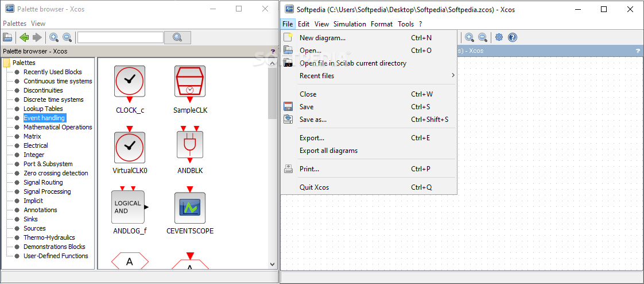
Task: Select Discrete time systems palette
Action: pyautogui.click(x=53, y=99)
